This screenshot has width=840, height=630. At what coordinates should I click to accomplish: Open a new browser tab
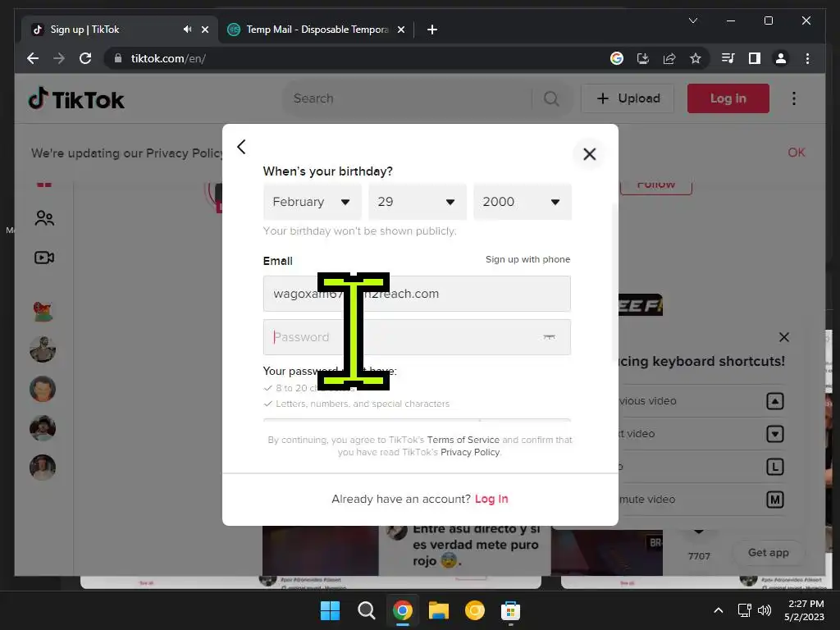(x=432, y=30)
